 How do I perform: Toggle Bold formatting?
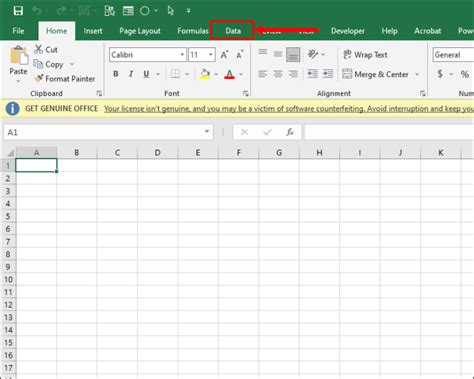[116, 74]
